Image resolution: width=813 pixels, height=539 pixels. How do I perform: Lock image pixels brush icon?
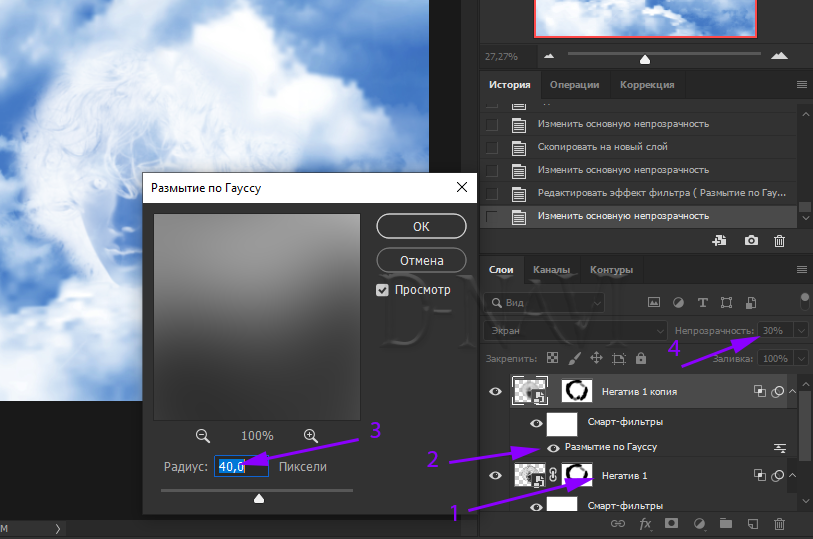coord(574,358)
